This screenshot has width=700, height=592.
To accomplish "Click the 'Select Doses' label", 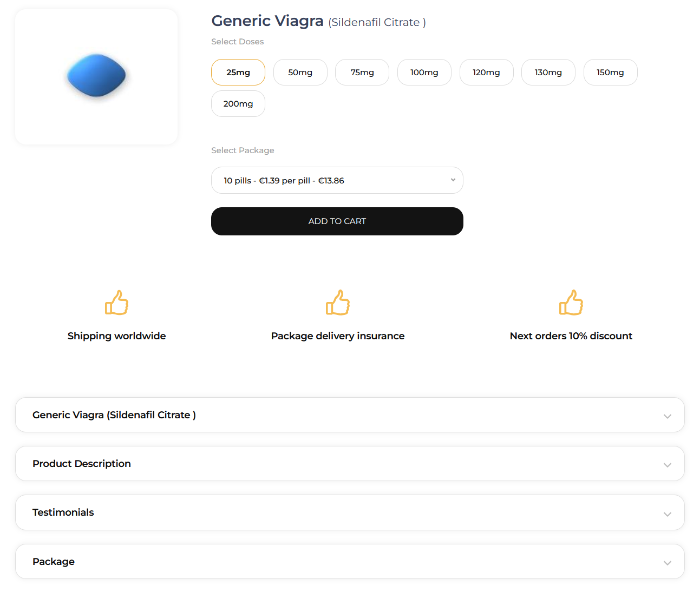I will [238, 42].
